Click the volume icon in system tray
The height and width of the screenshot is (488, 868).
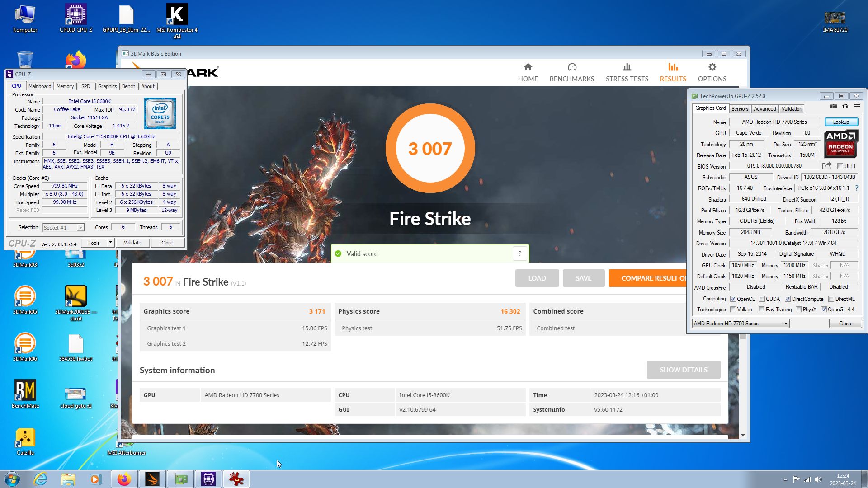pos(818,479)
